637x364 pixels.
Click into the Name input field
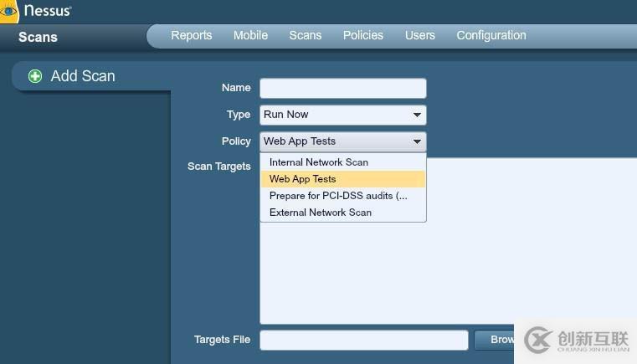coord(343,88)
